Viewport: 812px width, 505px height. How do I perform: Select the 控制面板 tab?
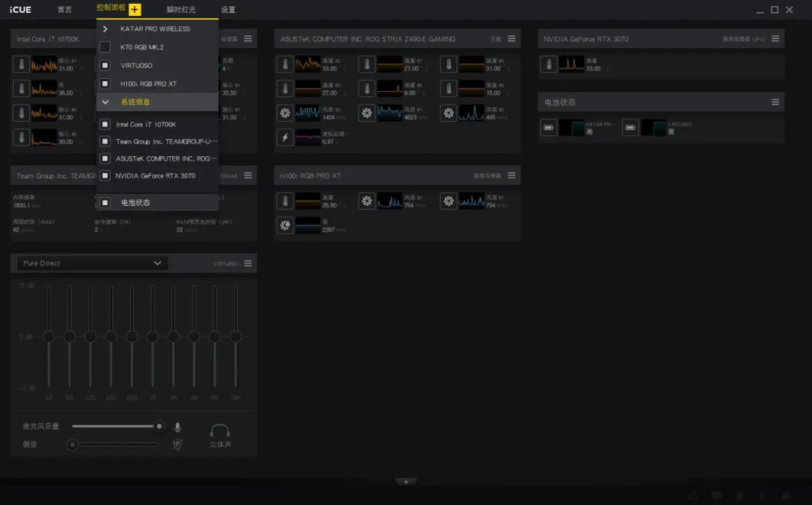point(111,8)
